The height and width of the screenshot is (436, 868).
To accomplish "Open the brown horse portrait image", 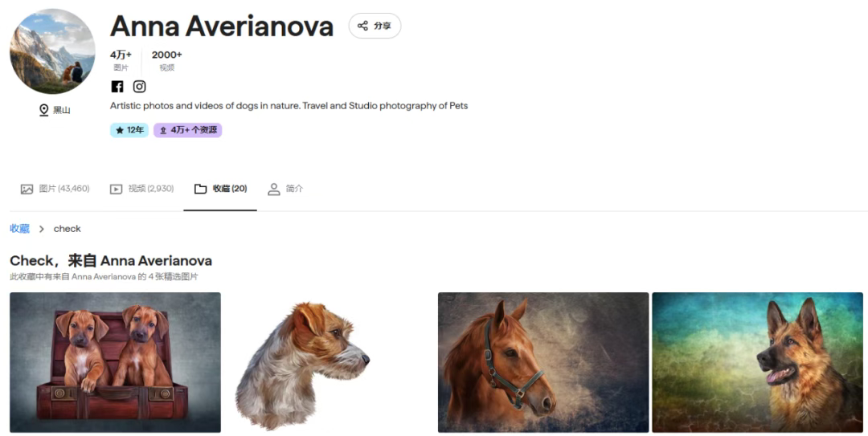I will 543,362.
